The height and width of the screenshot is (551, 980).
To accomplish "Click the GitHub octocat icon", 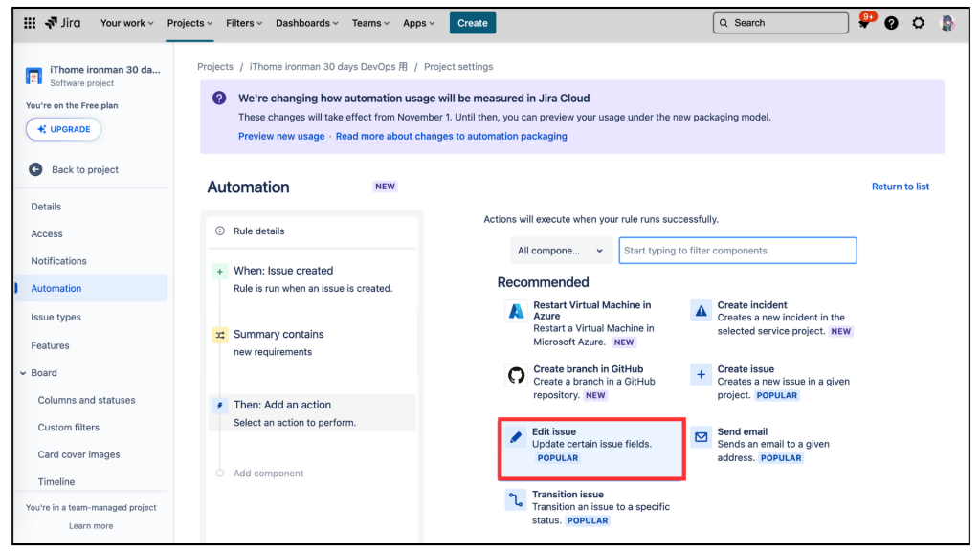I will tap(516, 375).
